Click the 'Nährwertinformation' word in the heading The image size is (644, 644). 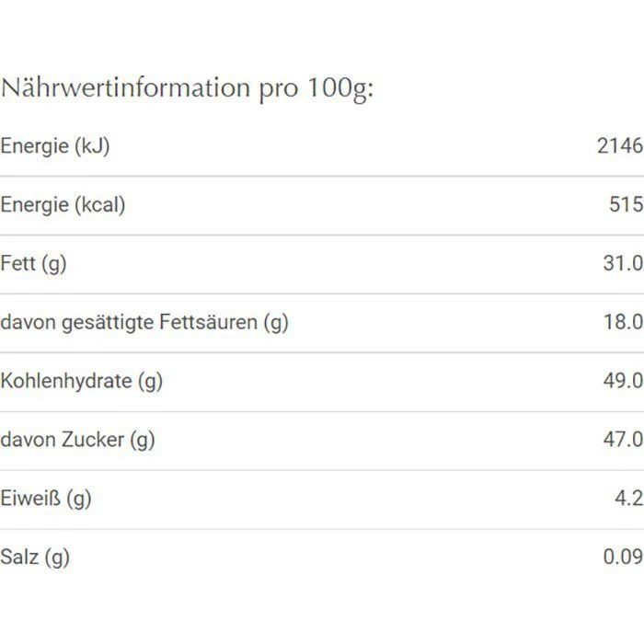124,88
